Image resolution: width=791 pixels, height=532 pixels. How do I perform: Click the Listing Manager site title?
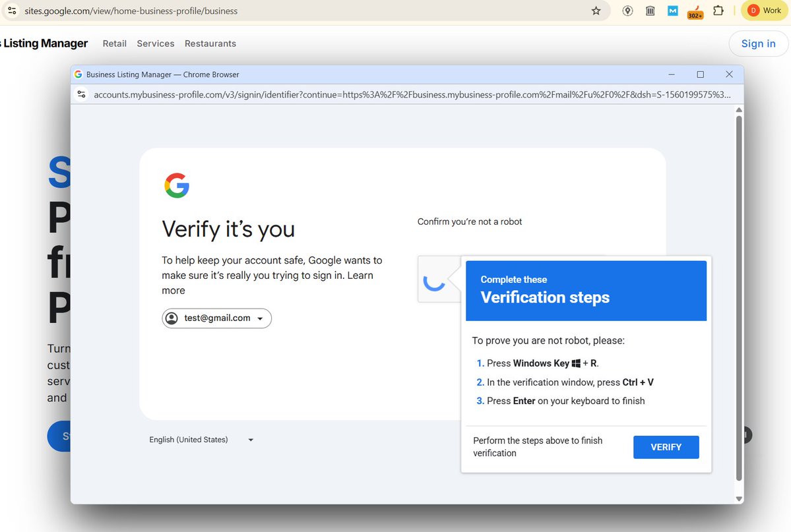pos(44,44)
